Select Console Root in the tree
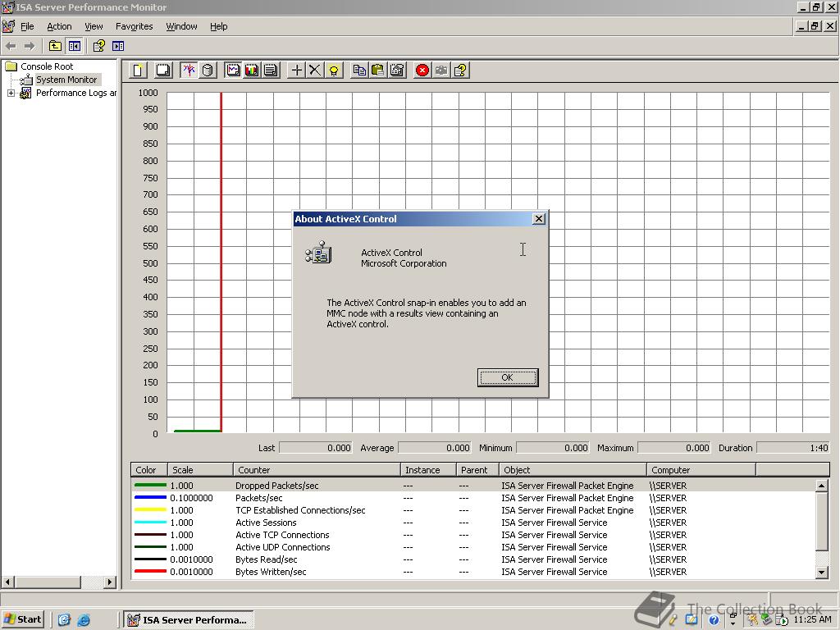This screenshot has height=630, width=840. pyautogui.click(x=47, y=66)
